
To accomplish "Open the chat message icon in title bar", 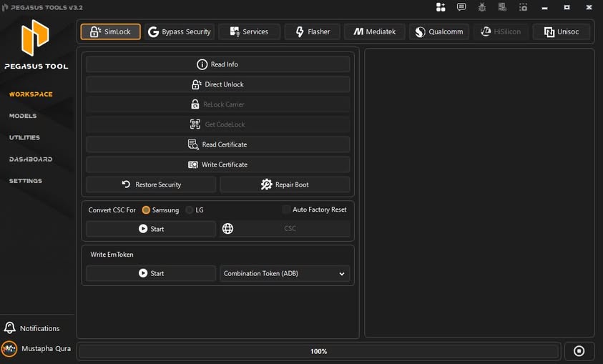I will [x=461, y=7].
